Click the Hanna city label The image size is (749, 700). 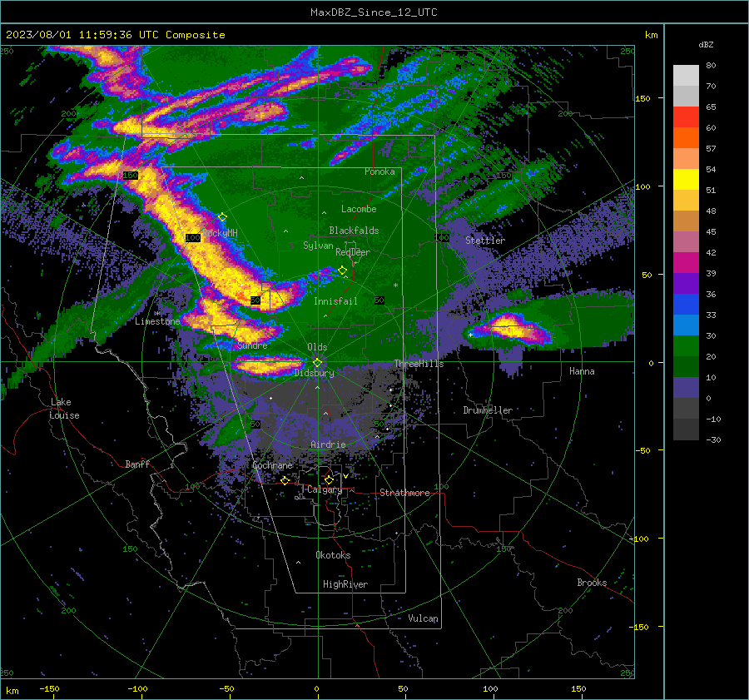(x=582, y=371)
